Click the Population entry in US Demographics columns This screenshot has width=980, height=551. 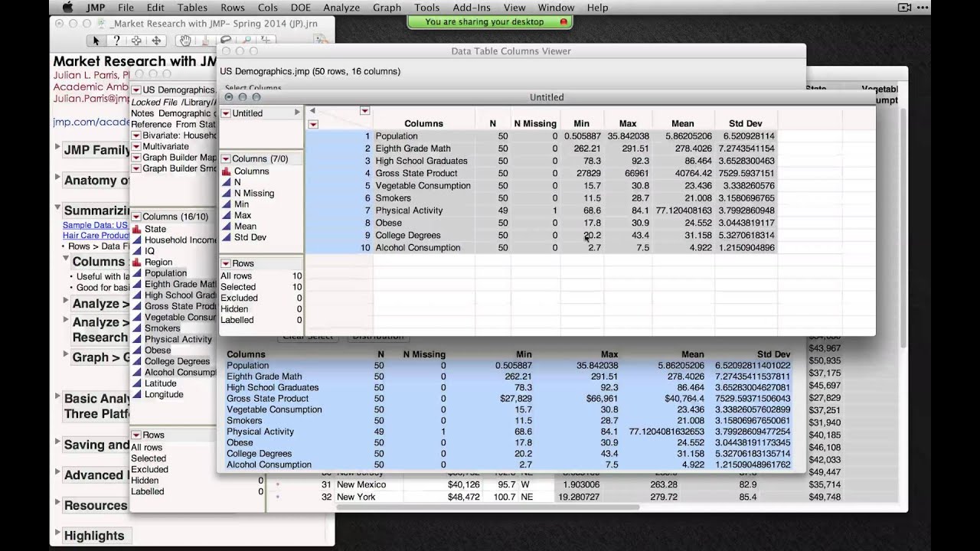[165, 273]
